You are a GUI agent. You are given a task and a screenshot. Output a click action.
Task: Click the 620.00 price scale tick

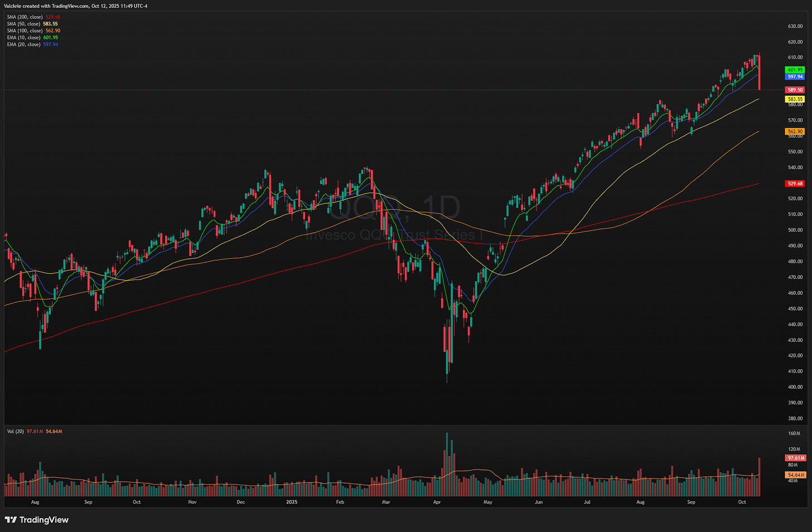795,42
